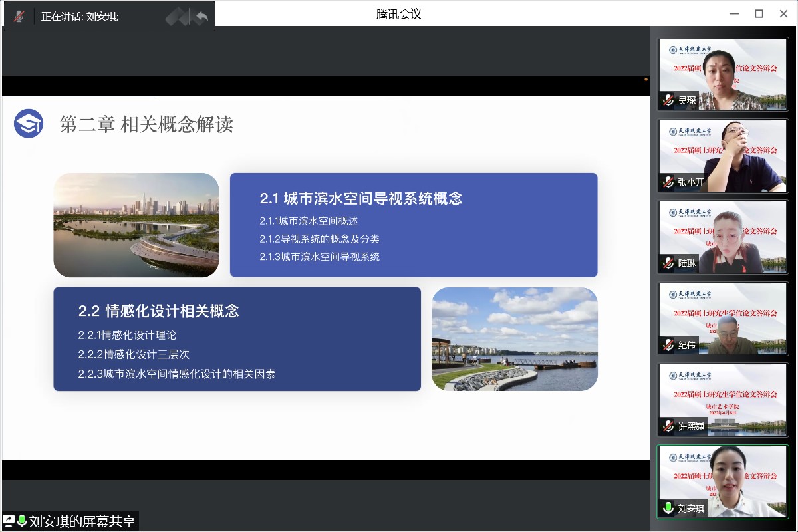Click 刘安琪's active green microphone icon
The width and height of the screenshot is (798, 532).
(668, 508)
